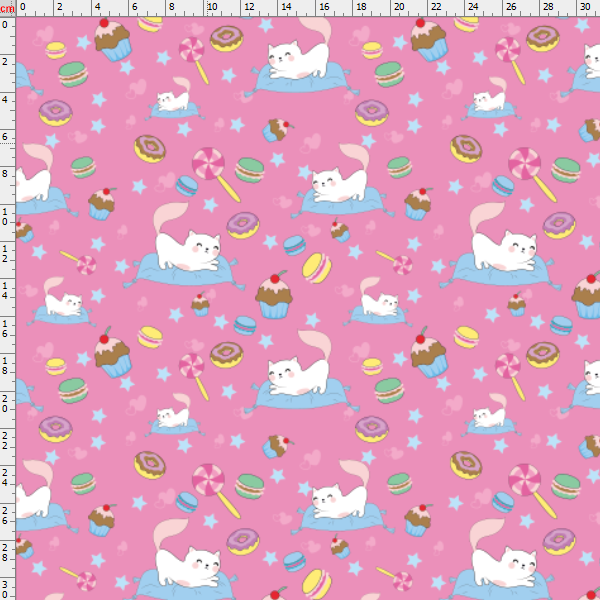Click the "20" label on the vertical ruler
The height and width of the screenshot is (600, 600).
point(5,404)
